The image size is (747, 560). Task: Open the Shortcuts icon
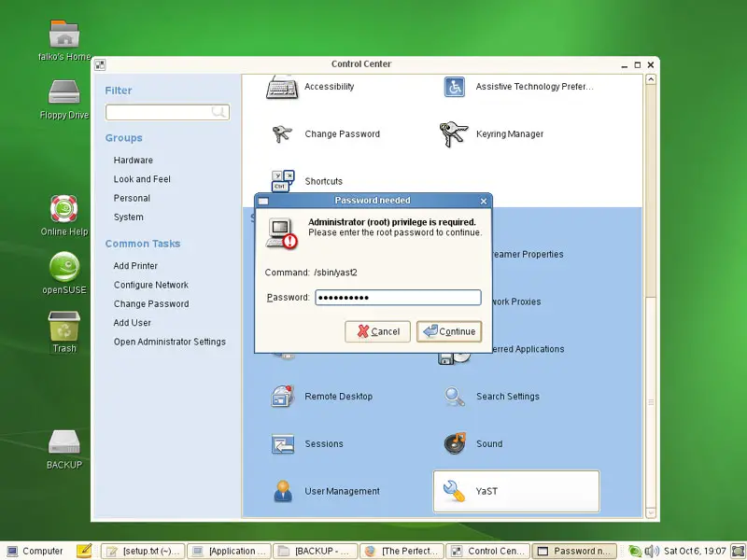click(x=283, y=181)
